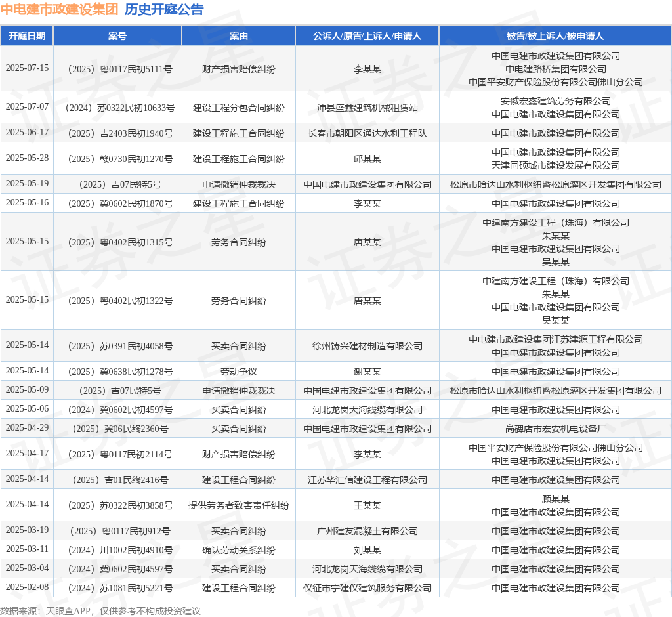Click case number "(2025)吉01民终2416号"
This screenshot has width=672, height=617.
(x=117, y=480)
